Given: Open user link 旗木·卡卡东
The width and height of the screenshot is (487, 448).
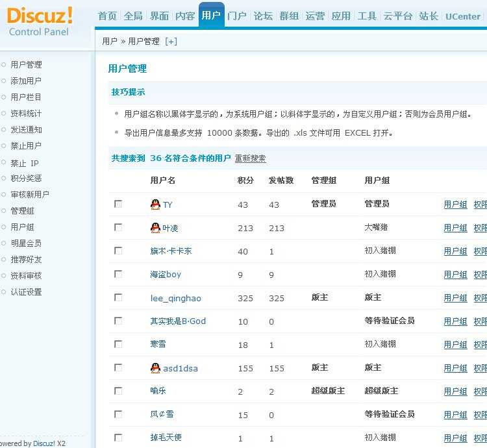Looking at the screenshot, I should tap(171, 251).
